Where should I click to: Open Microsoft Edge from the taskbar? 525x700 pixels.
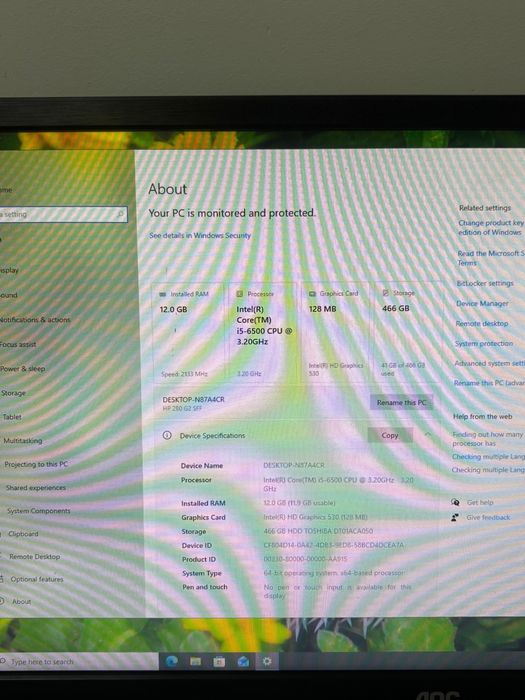(x=172, y=661)
